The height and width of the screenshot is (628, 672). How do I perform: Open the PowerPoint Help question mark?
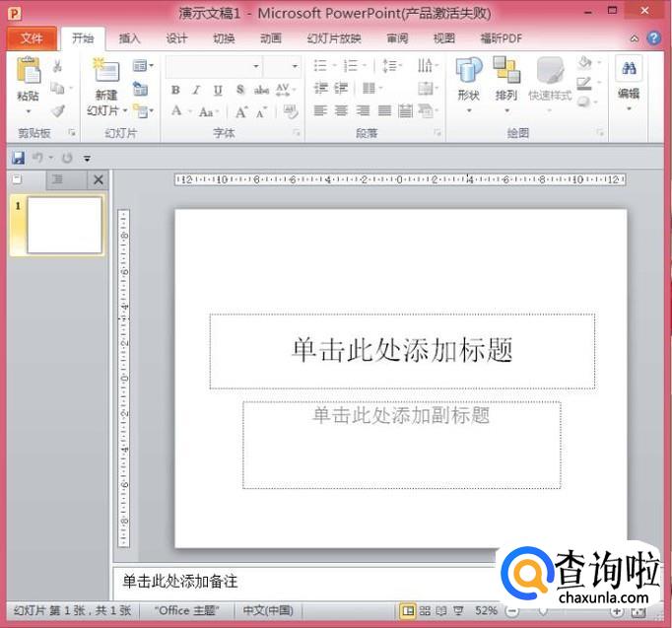pyautogui.click(x=654, y=38)
